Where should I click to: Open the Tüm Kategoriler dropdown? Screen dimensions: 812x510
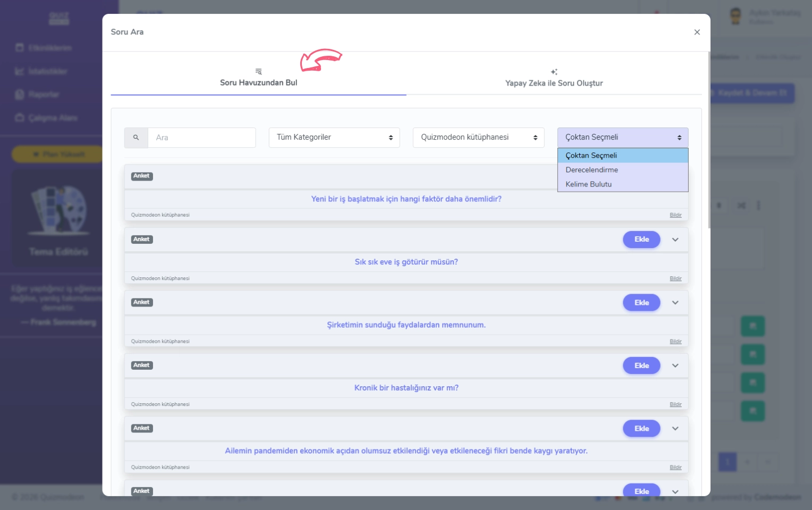click(334, 138)
